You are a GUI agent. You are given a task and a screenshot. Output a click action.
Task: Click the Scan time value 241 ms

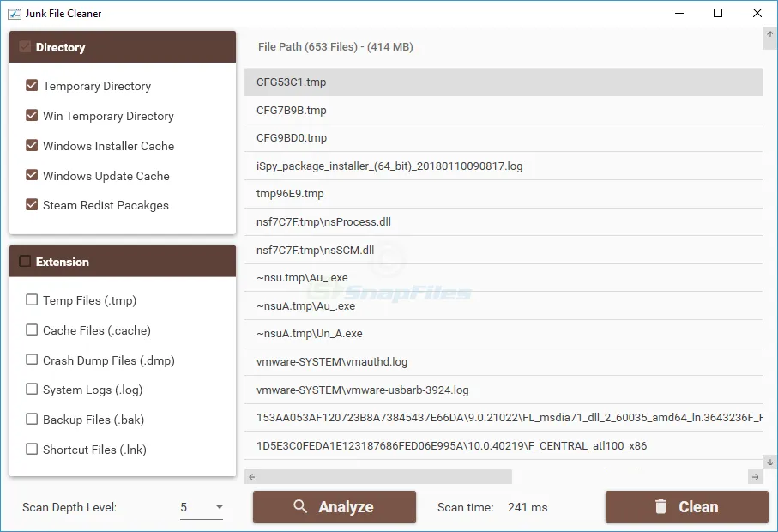pyautogui.click(x=528, y=507)
